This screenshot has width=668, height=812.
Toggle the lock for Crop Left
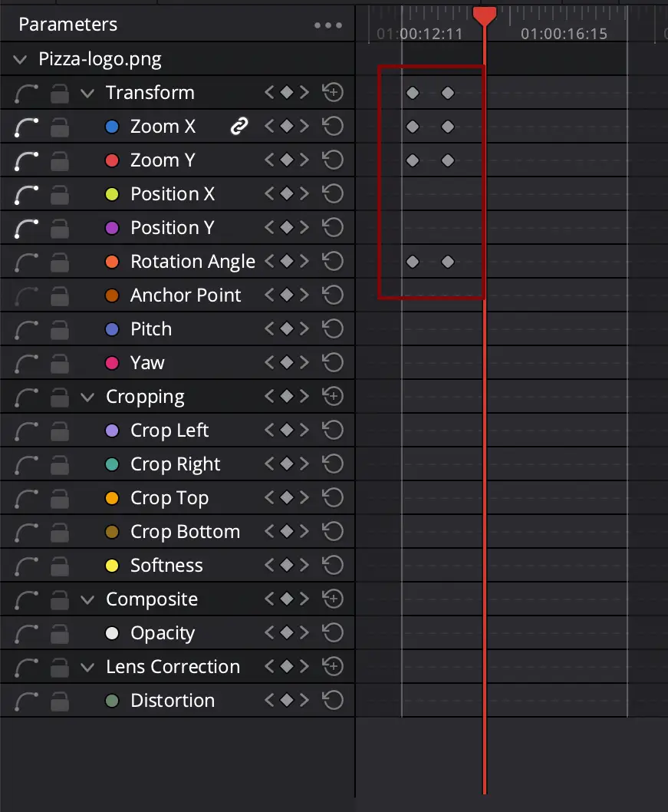click(60, 431)
